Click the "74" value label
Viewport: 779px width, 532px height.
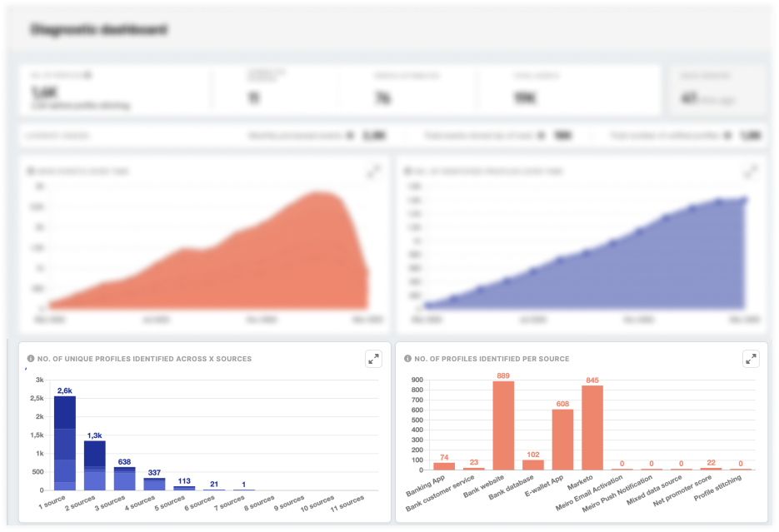(444, 458)
